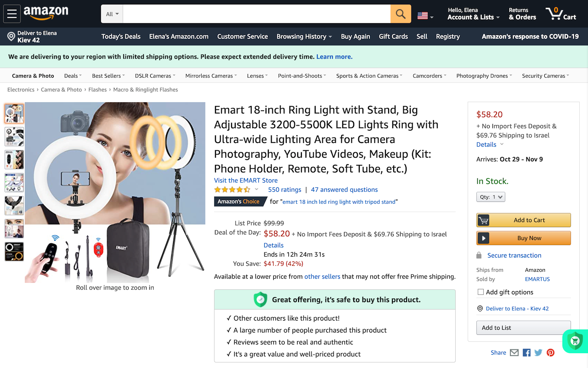The height and width of the screenshot is (368, 588).
Task: Go to Today's Deals
Action: tap(121, 36)
